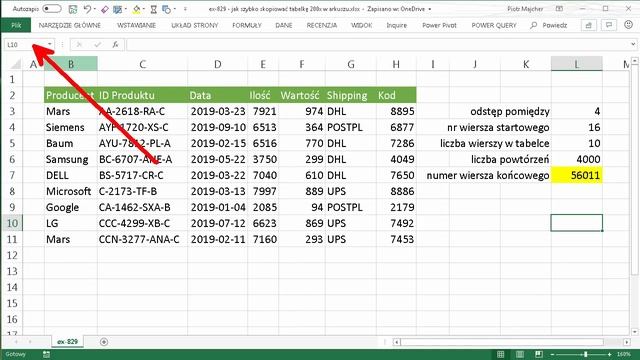Click the Enter checkmark formula bar icon
The image size is (640, 360).
pos(97,44)
